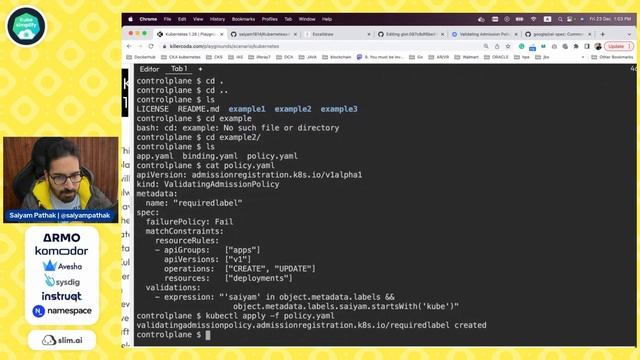Open the blockchain bookmark folder
Screen dimensions: 640x360
click(x=337, y=57)
